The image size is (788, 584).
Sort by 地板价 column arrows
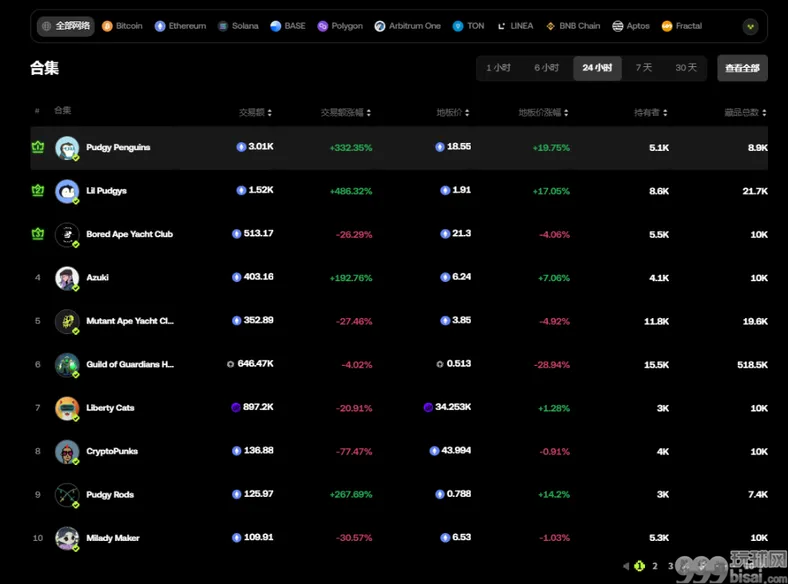(467, 113)
